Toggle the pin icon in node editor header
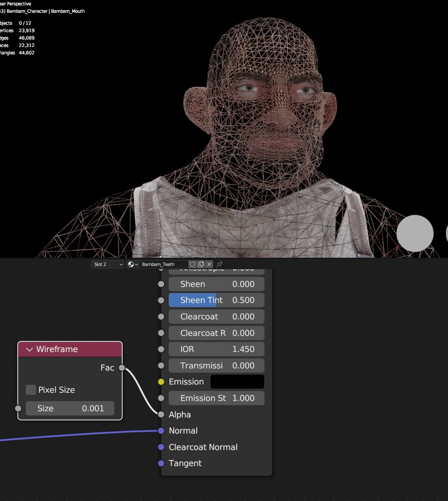 [219, 264]
